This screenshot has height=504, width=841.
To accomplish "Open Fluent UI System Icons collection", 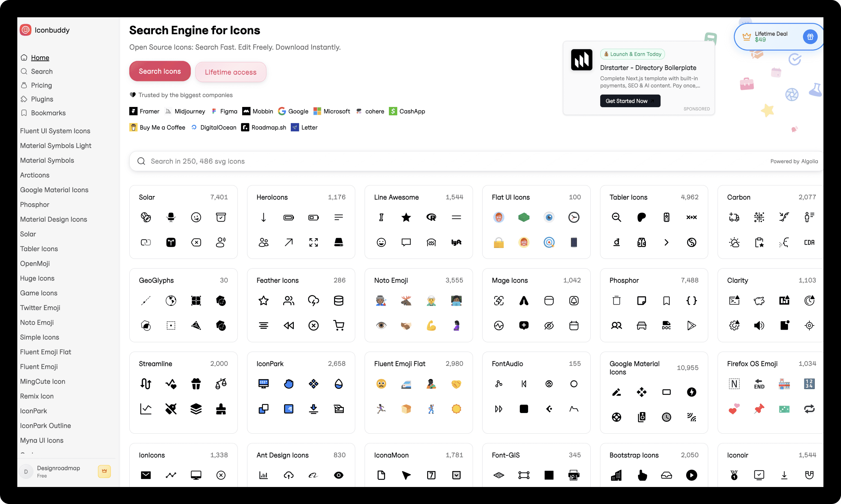I will tap(55, 131).
